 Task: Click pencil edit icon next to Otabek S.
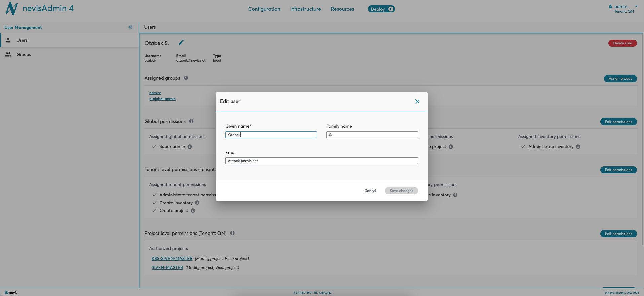pos(181,43)
